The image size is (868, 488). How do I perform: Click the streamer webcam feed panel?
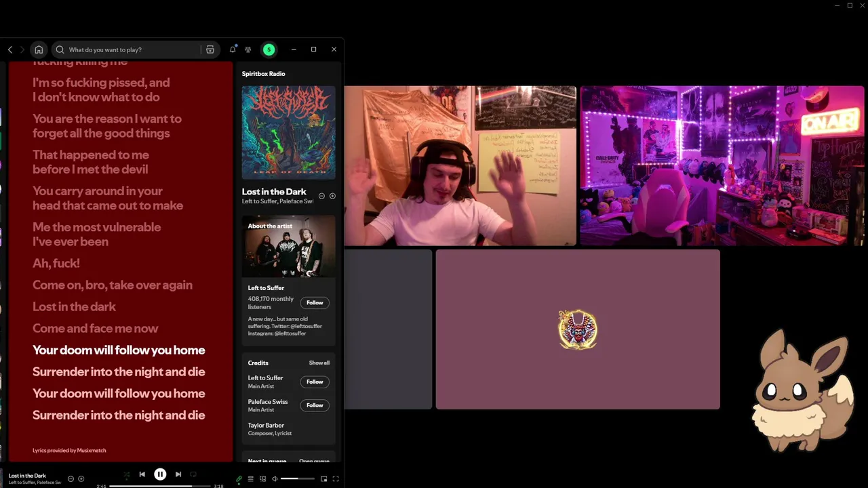point(460,165)
